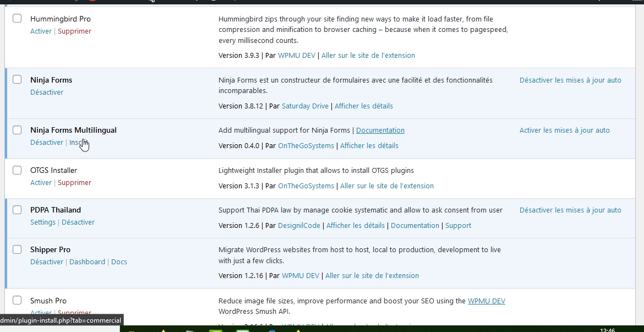The height and width of the screenshot is (332, 644).
Task: Click the Version 1.2.16 text
Action: 241,276
